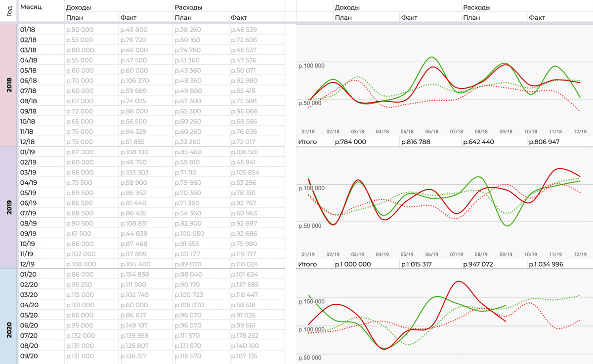Click the 2019 Итого label
Screen dimensions: 593x364
pos(307,264)
